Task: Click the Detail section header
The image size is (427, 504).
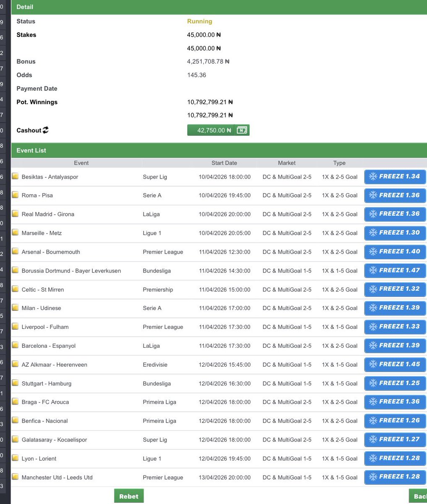Action: [x=218, y=7]
